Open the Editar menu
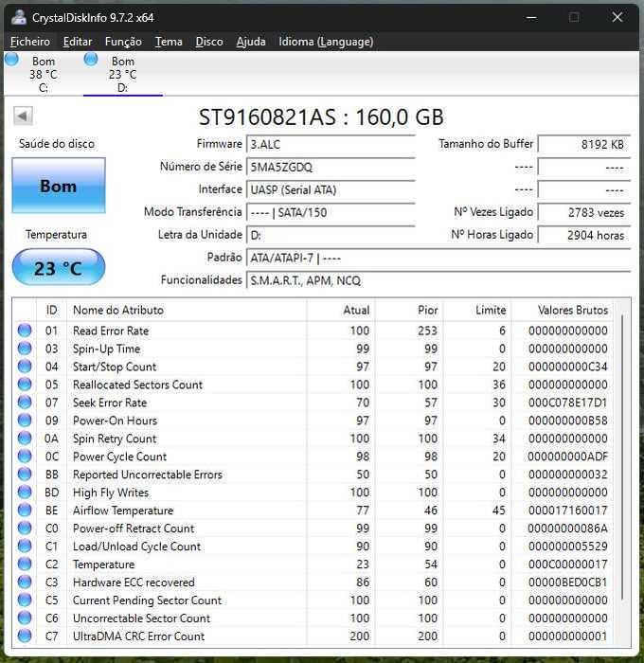Image resolution: width=644 pixels, height=663 pixels. (78, 42)
